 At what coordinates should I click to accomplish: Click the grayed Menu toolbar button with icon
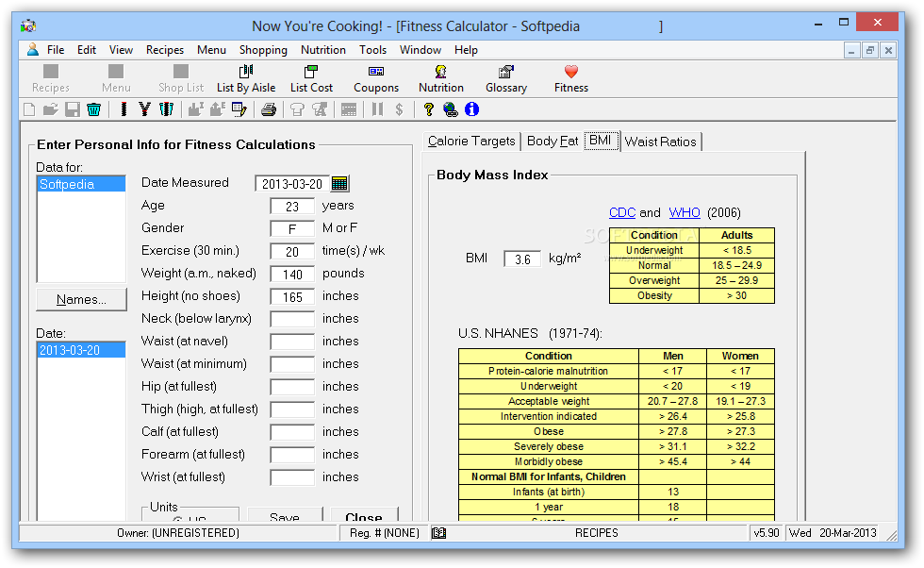click(116, 79)
